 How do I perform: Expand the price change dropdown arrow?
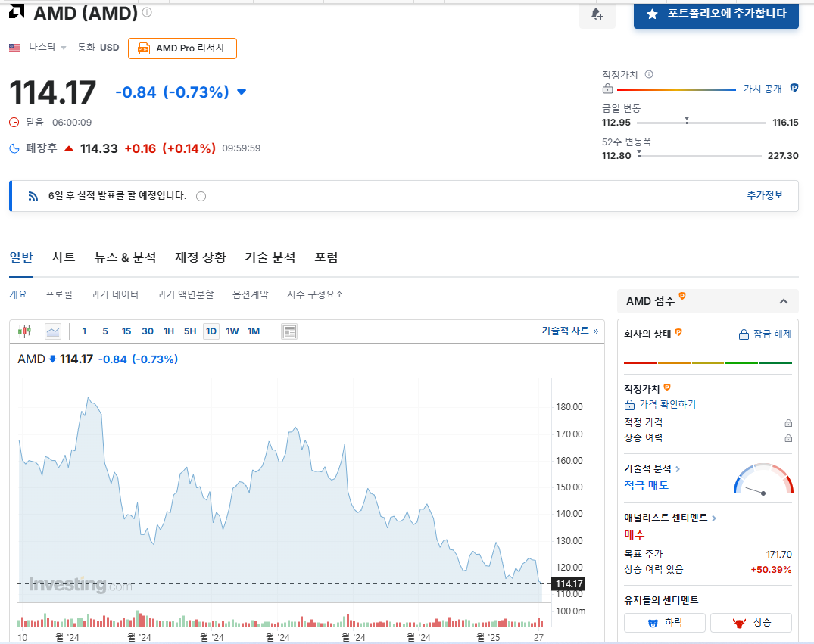click(241, 92)
